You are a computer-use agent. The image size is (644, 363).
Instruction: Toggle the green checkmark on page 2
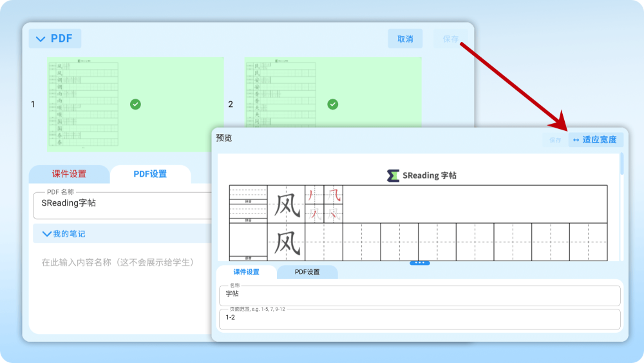point(333,104)
